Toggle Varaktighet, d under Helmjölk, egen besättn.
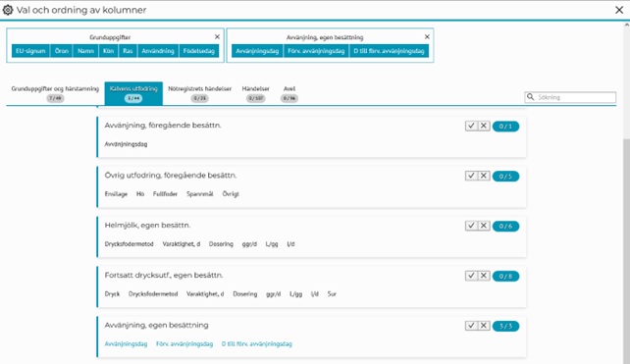Screen dimensions: 630x364 (x=182, y=244)
